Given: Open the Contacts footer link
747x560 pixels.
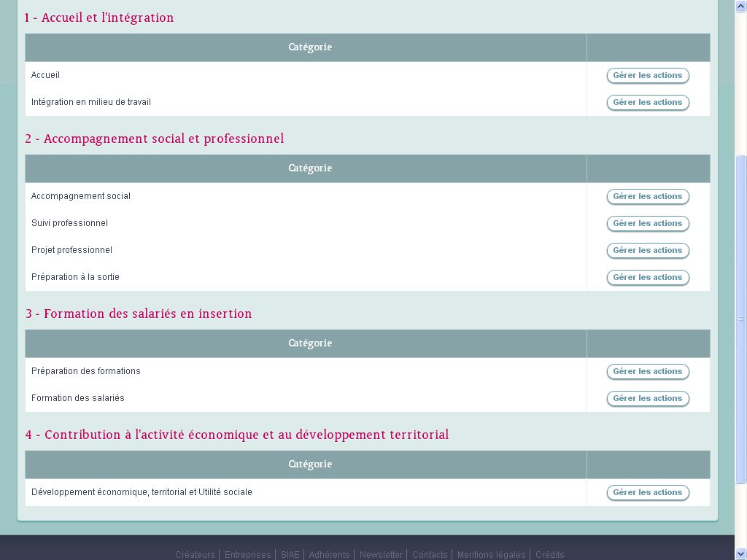Looking at the screenshot, I should (430, 555).
